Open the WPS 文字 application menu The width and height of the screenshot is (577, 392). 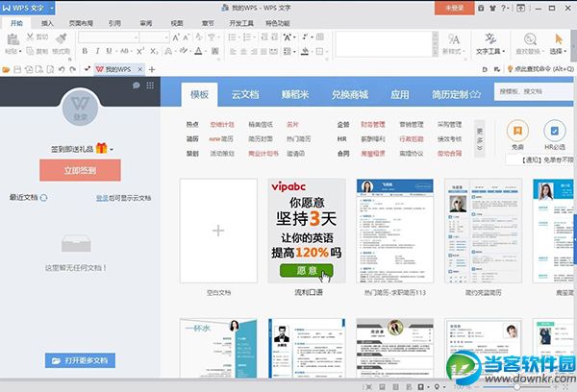click(x=28, y=8)
